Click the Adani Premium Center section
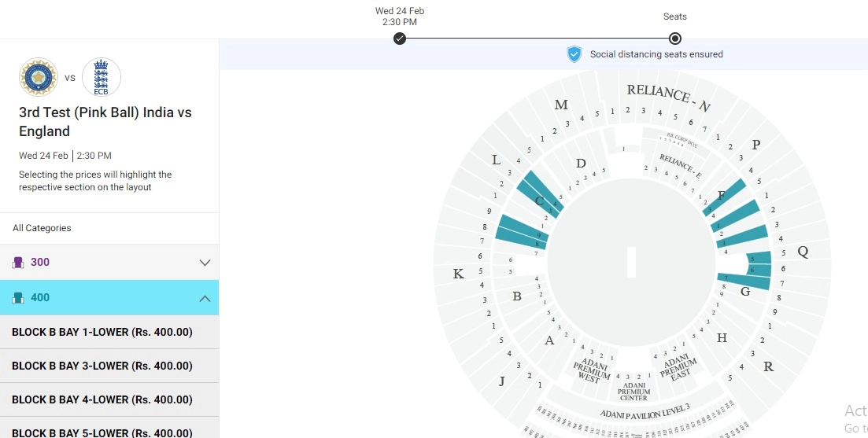 tap(634, 388)
